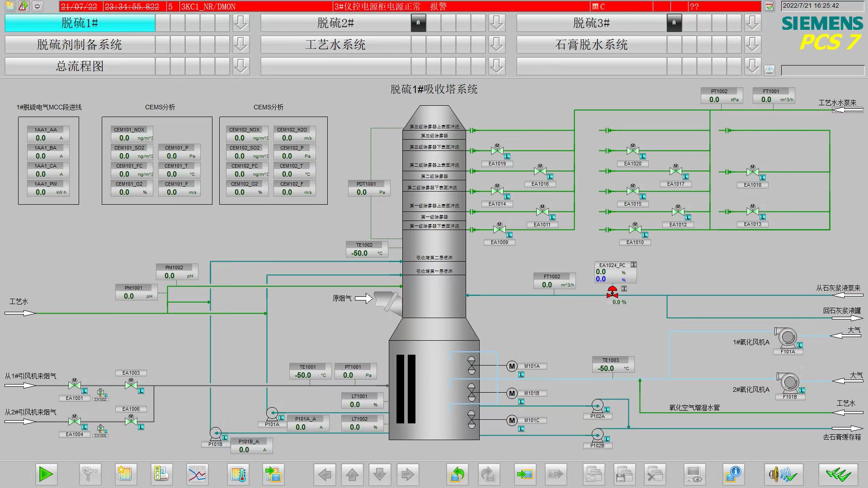Expand the arrow next to 脱硫2#
The width and height of the screenshot is (868, 488).
[x=497, y=23]
